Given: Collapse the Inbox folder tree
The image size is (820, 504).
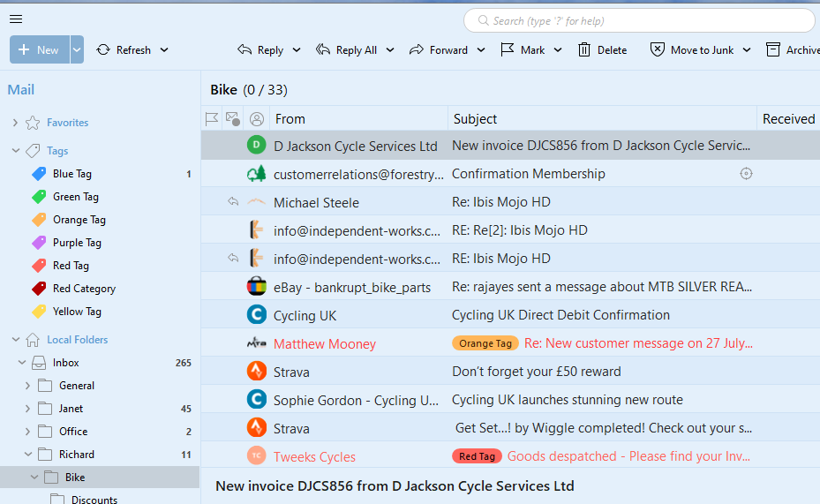Looking at the screenshot, I should 22,362.
